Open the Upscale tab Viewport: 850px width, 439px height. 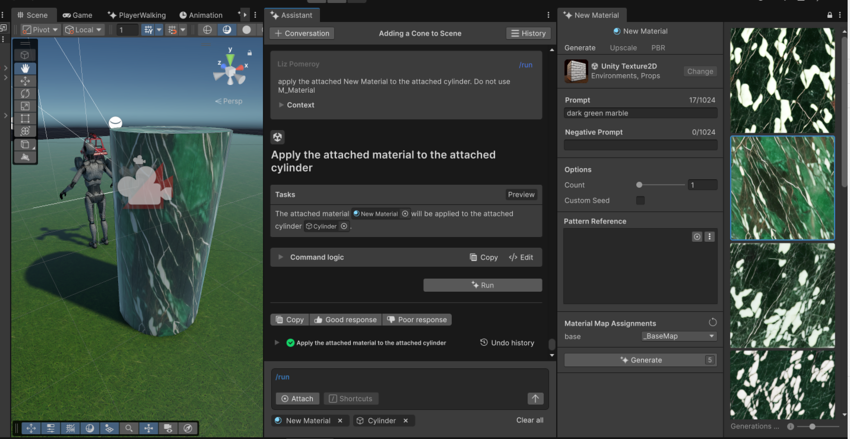[x=623, y=48]
